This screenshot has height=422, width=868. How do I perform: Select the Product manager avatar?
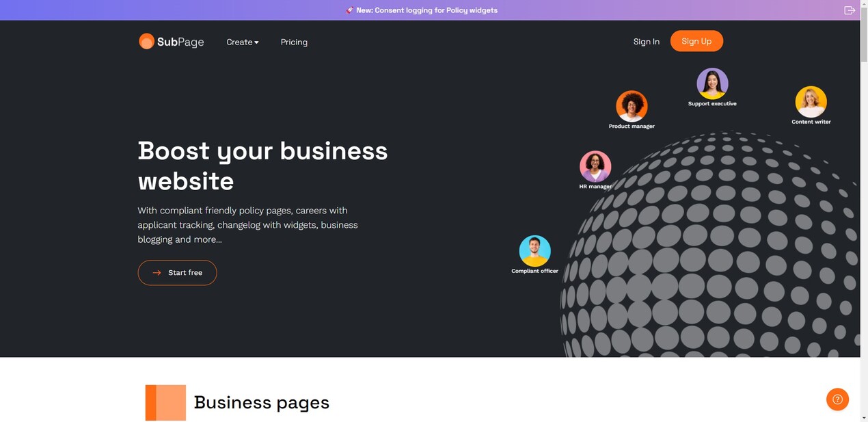632,104
